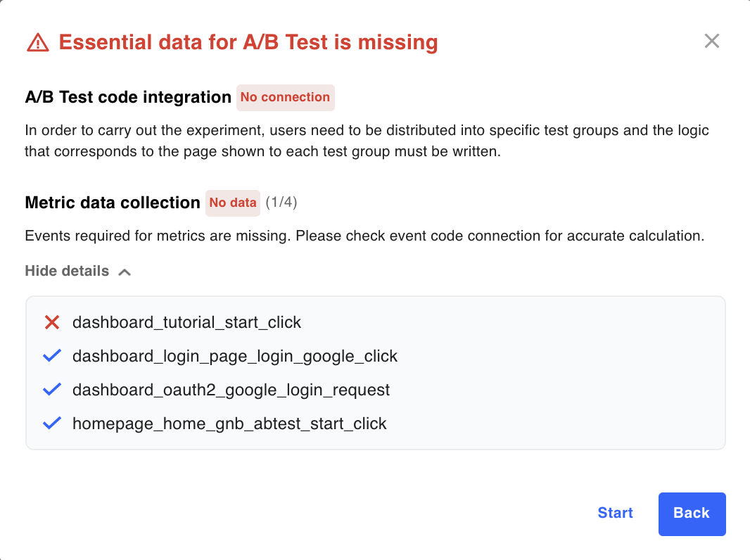
Task: Select the dashboard_oauth2_google_login_request event name
Action: coord(231,390)
